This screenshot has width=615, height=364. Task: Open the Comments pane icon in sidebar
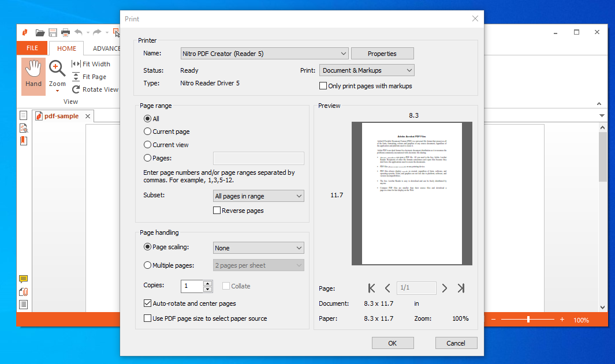(x=24, y=279)
